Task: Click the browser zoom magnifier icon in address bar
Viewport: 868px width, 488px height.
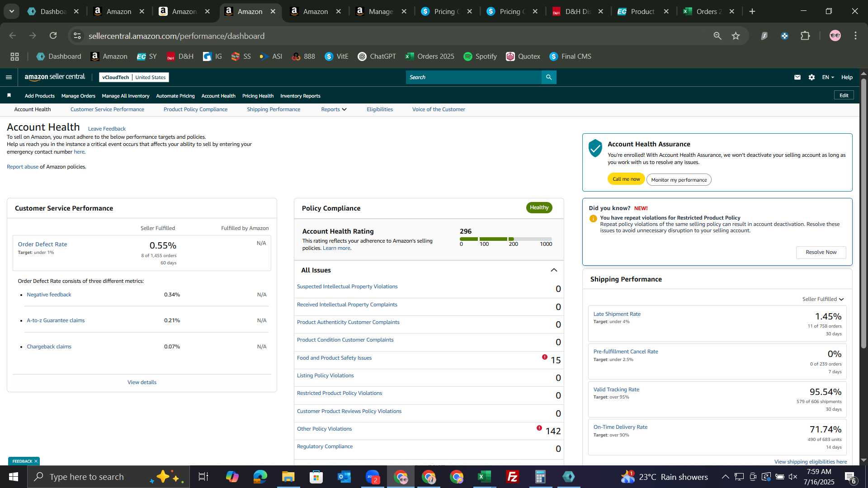Action: coord(717,36)
